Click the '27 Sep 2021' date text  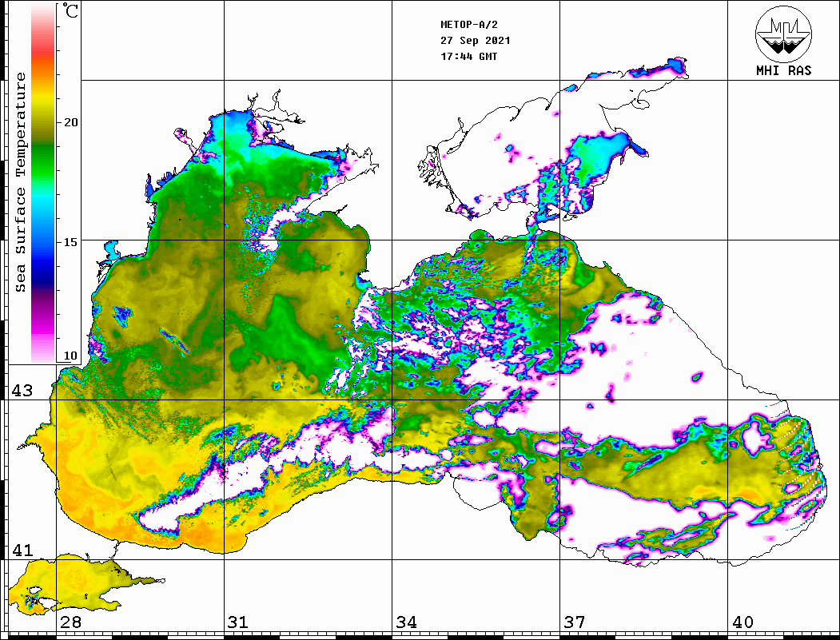pyautogui.click(x=476, y=41)
